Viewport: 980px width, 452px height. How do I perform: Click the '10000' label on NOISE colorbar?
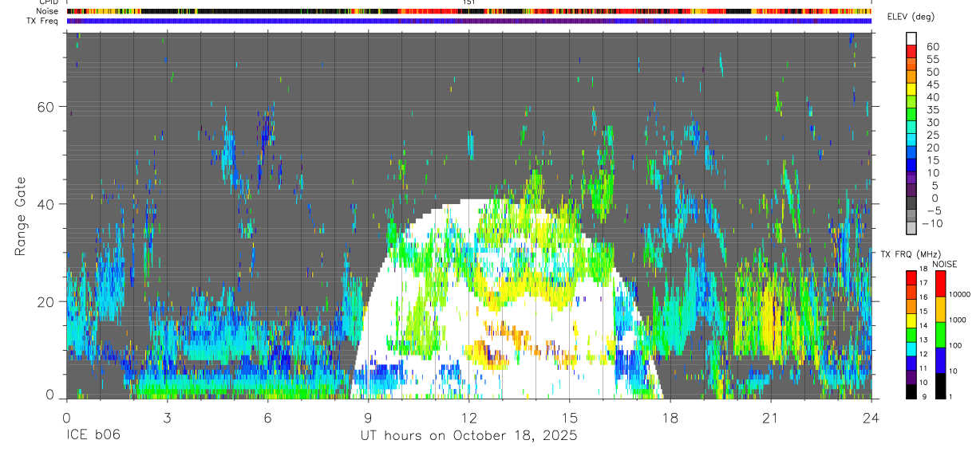(959, 294)
